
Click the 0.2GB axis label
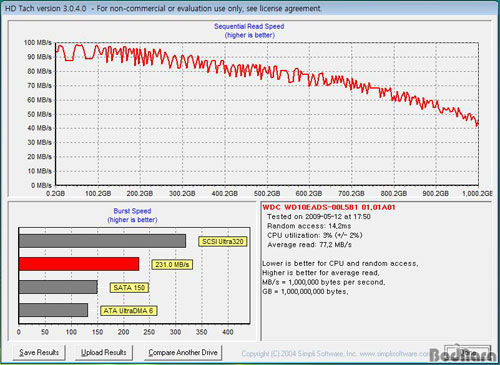point(55,194)
